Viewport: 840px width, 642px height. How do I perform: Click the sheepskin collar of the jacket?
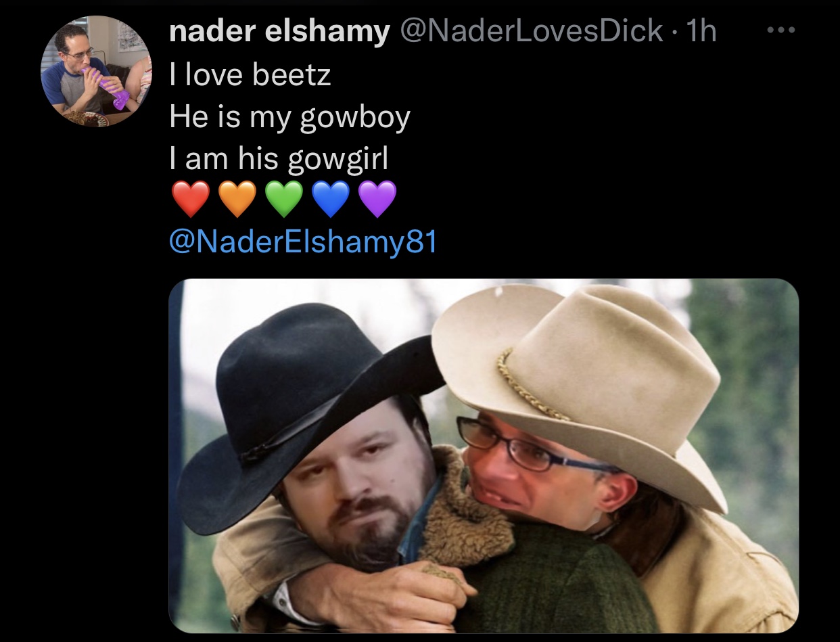click(465, 514)
